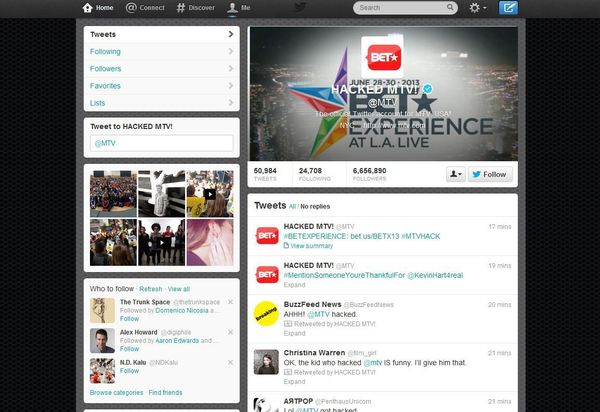Open Lists in the sidebar

(161, 103)
